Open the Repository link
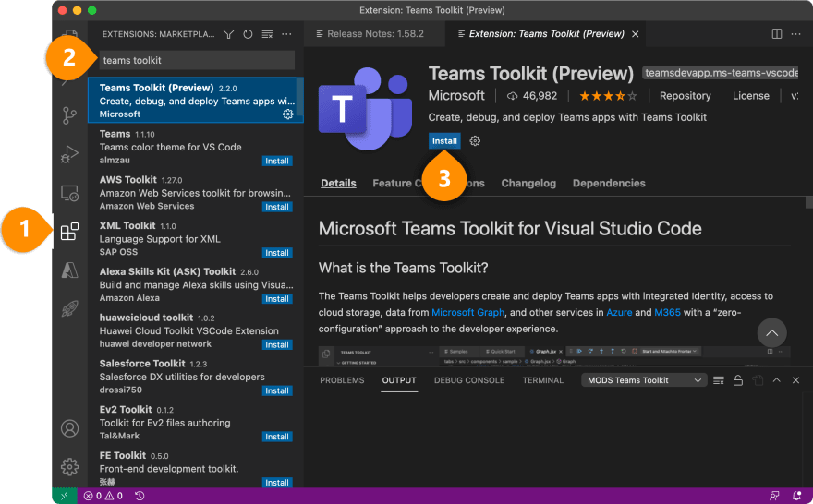Image resolution: width=813 pixels, height=504 pixels. tap(685, 96)
